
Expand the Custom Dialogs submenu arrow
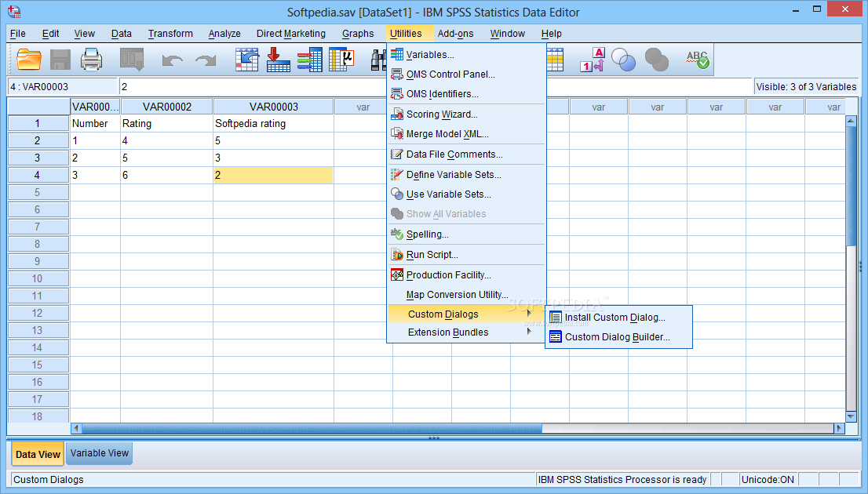coord(529,313)
